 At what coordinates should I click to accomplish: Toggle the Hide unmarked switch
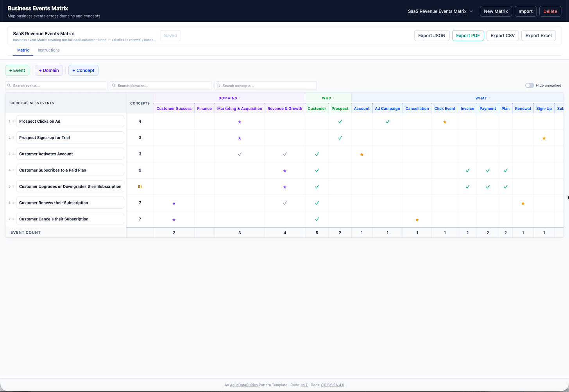click(530, 85)
